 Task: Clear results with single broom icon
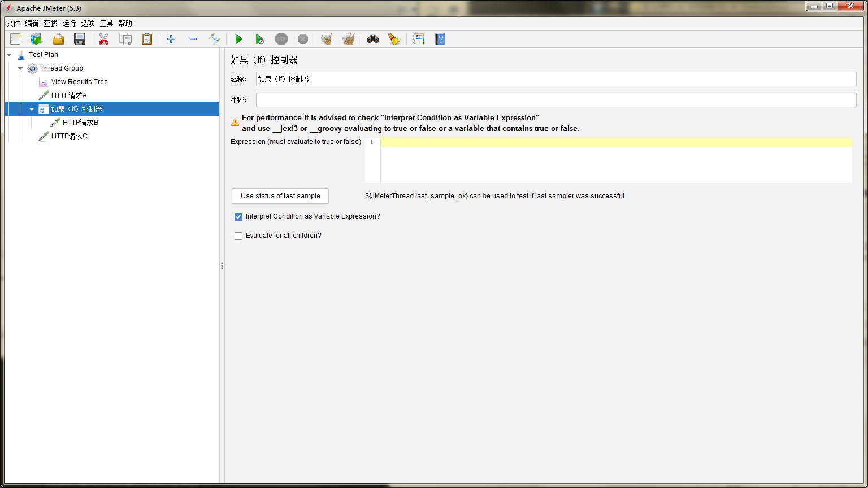[x=327, y=39]
